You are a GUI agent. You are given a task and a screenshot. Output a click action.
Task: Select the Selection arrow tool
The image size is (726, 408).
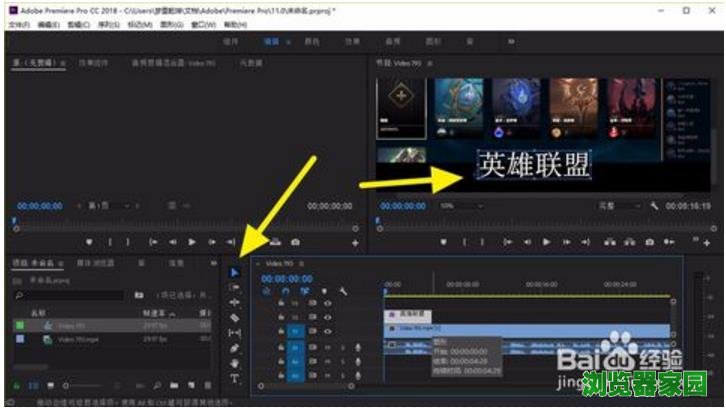click(235, 272)
